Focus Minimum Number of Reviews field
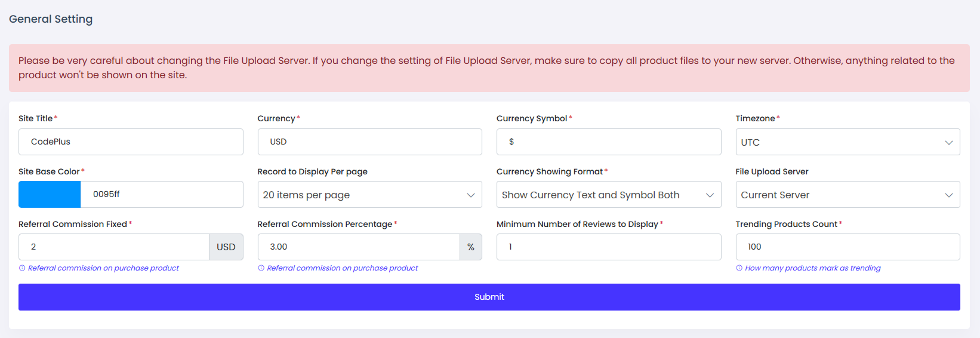980x338 pixels. coord(608,247)
